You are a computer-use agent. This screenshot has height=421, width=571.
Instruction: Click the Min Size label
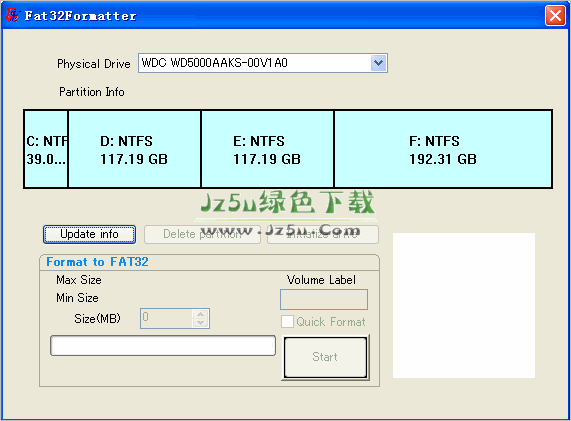tap(77, 298)
